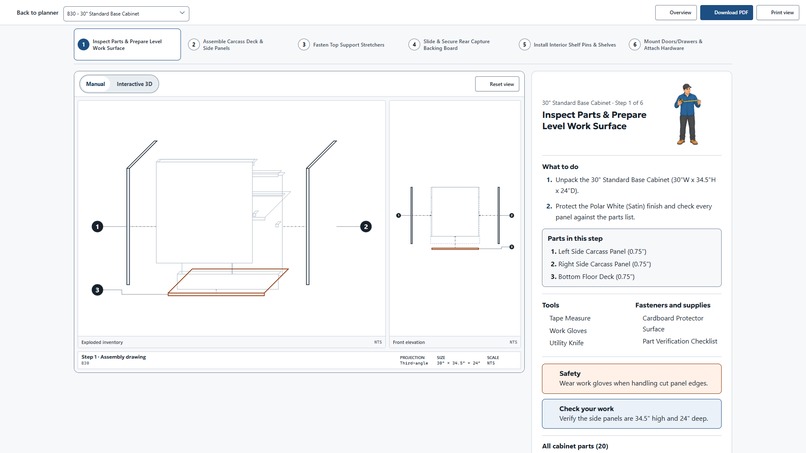Go back to planner
806x453 pixels.
[x=37, y=13]
